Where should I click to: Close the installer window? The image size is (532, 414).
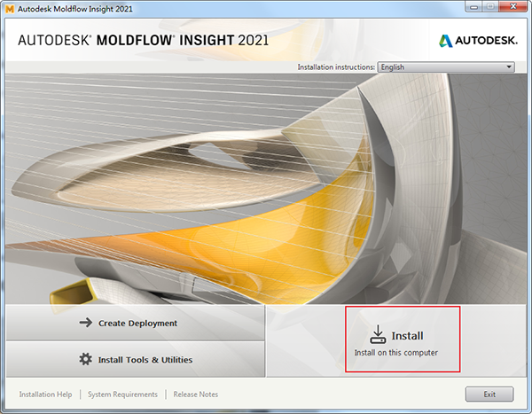pos(513,6)
